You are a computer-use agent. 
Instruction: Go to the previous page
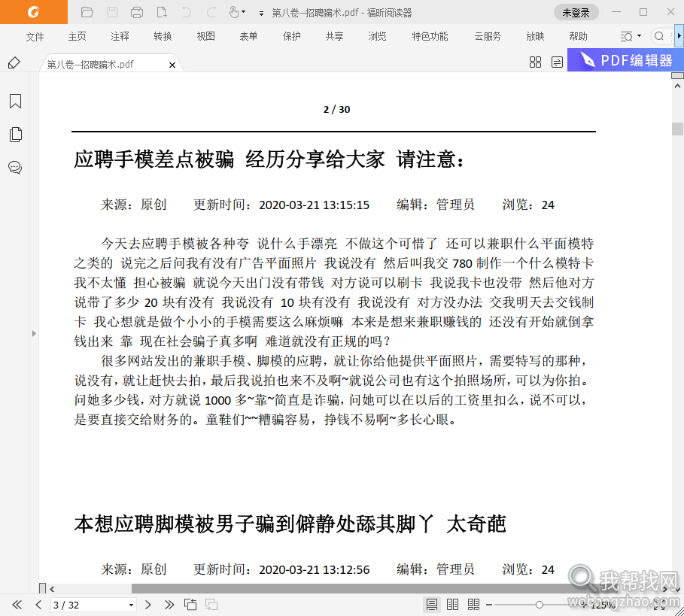pos(38,605)
